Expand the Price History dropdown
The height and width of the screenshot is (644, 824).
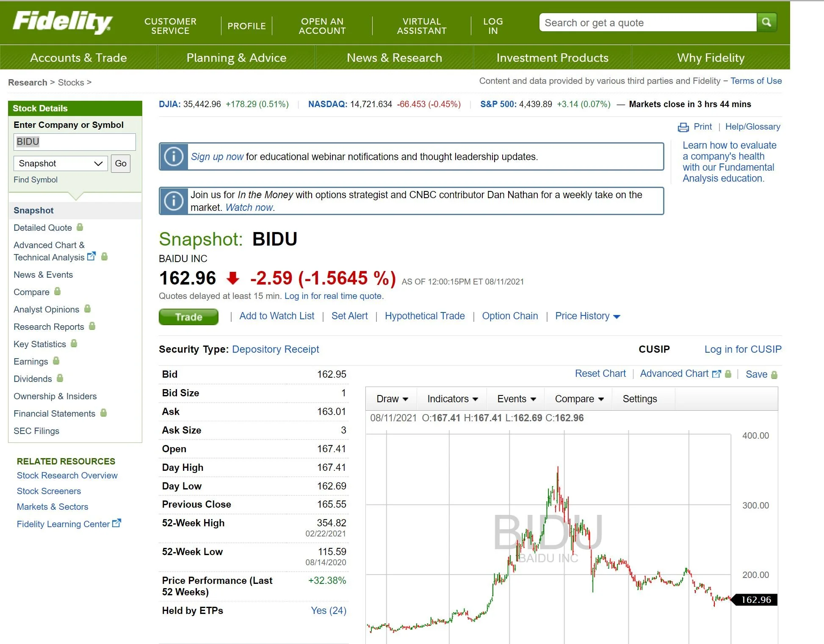(x=587, y=316)
